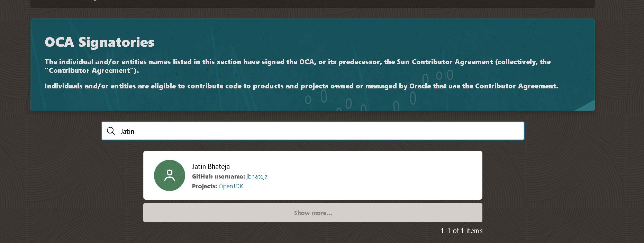Click the magnifying glass search icon
This screenshot has width=644, height=243.
[111, 131]
